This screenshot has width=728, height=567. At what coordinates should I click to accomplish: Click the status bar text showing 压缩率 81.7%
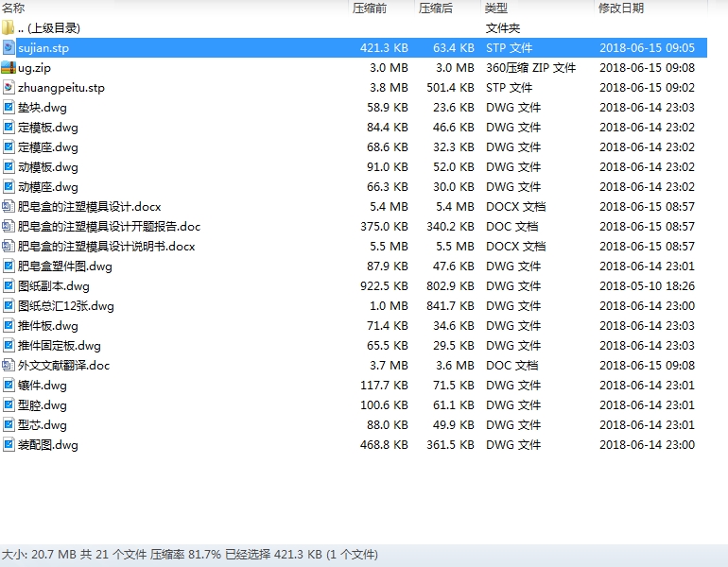pyautogui.click(x=185, y=555)
